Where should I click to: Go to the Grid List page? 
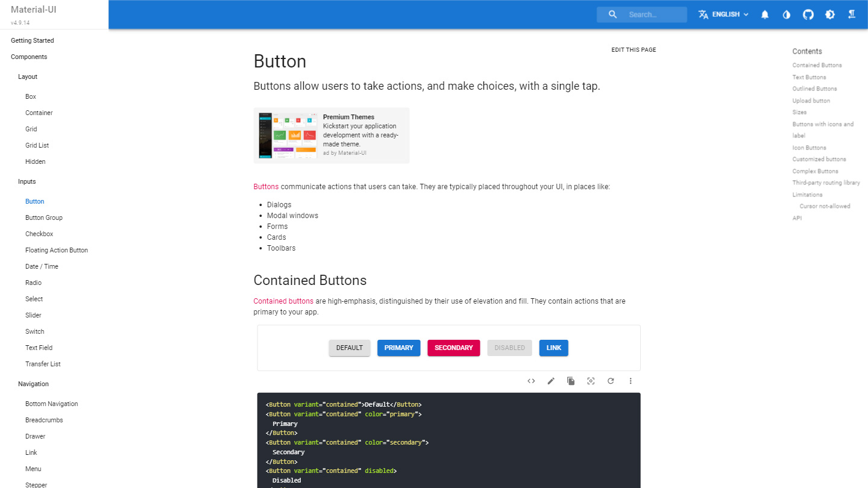pos(37,145)
